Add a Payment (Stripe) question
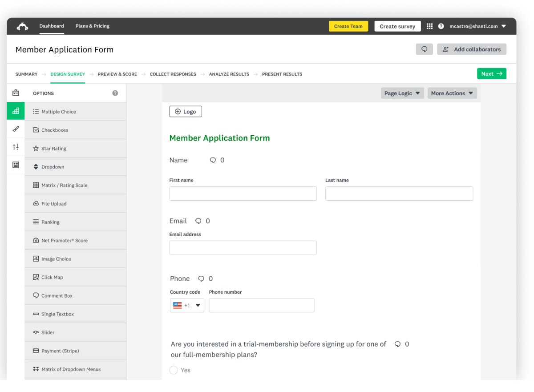 [x=75, y=351]
